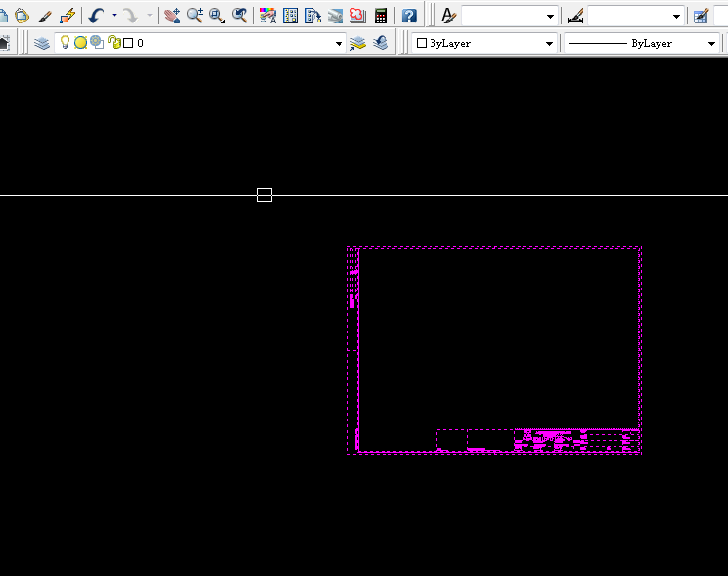The height and width of the screenshot is (576, 728).
Task: Toggle viewport freeze for layer 0
Action: pyautogui.click(x=97, y=43)
